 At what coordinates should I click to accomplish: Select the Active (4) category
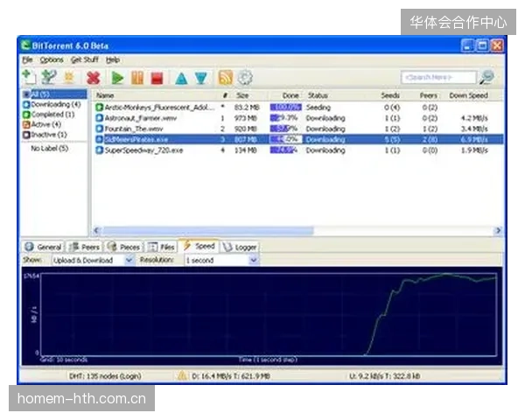tap(42, 124)
